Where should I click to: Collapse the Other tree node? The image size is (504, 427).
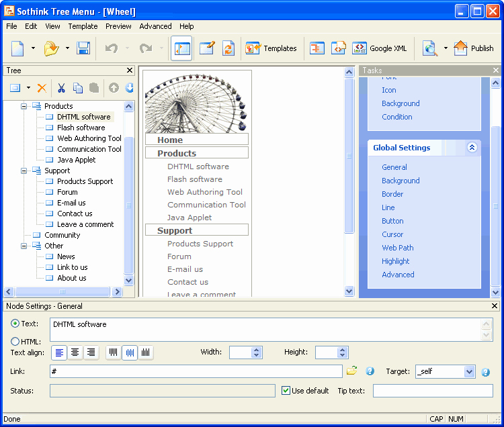pyautogui.click(x=24, y=246)
